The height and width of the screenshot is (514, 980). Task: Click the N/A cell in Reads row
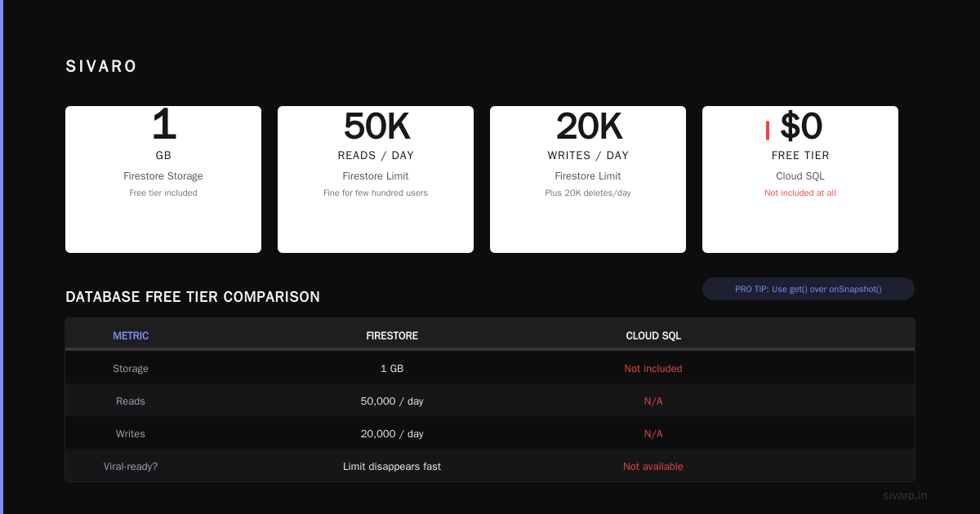(653, 401)
